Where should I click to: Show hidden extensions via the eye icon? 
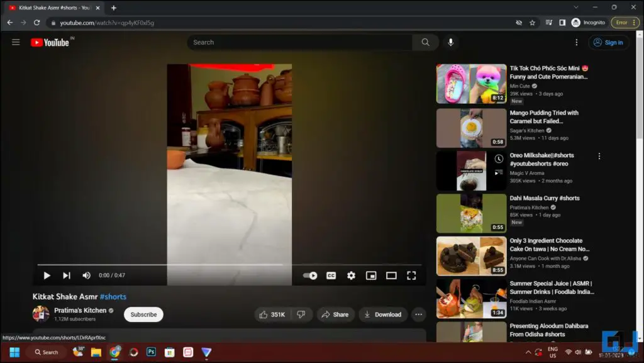pyautogui.click(x=518, y=22)
